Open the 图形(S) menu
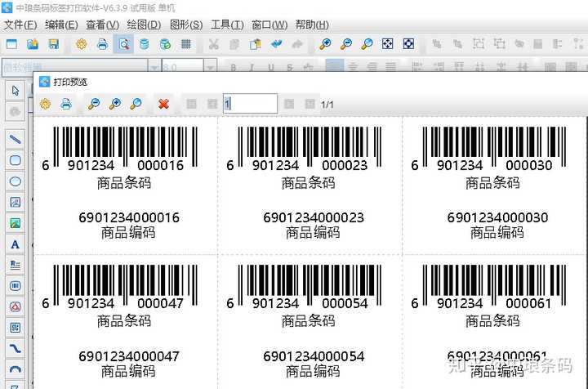This screenshot has width=588, height=389. (186, 25)
